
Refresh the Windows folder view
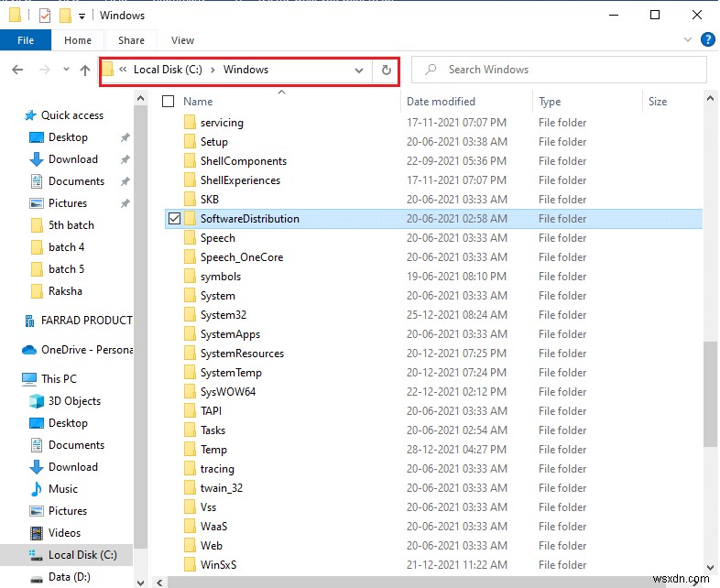tap(387, 70)
